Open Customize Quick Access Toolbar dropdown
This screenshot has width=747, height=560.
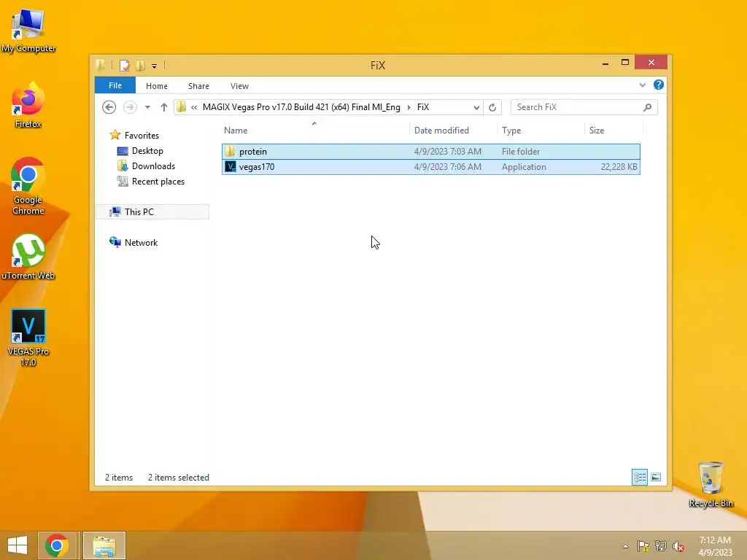pos(155,66)
